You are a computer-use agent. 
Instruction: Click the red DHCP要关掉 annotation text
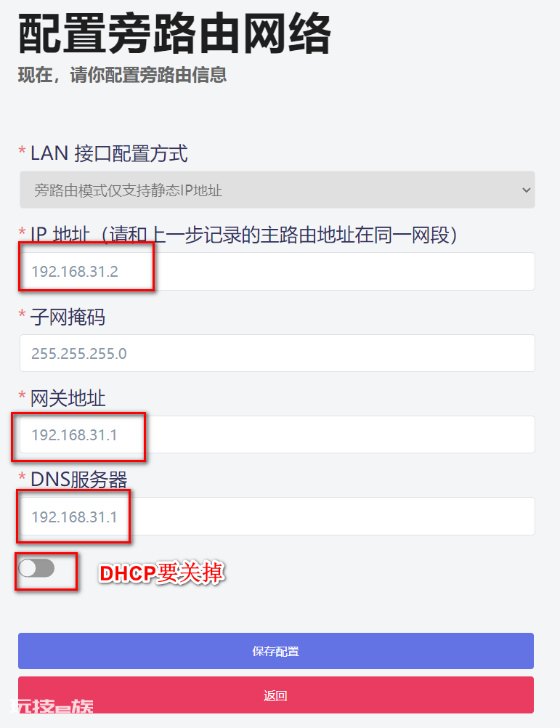coord(162,573)
